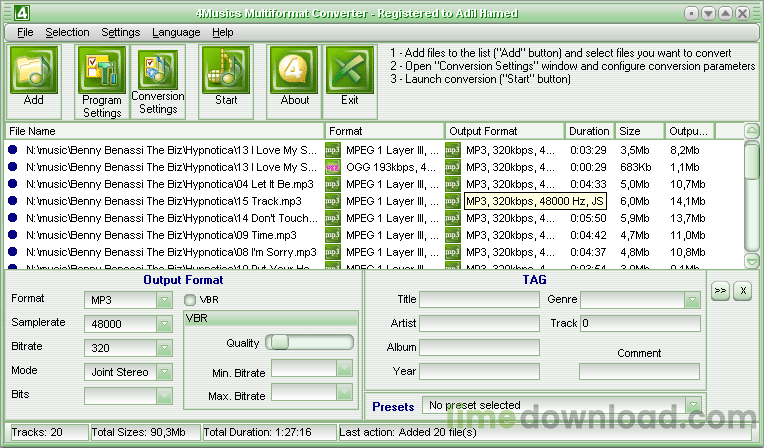Expand the Format MP3 dropdown
This screenshot has width=764, height=448.
click(164, 300)
